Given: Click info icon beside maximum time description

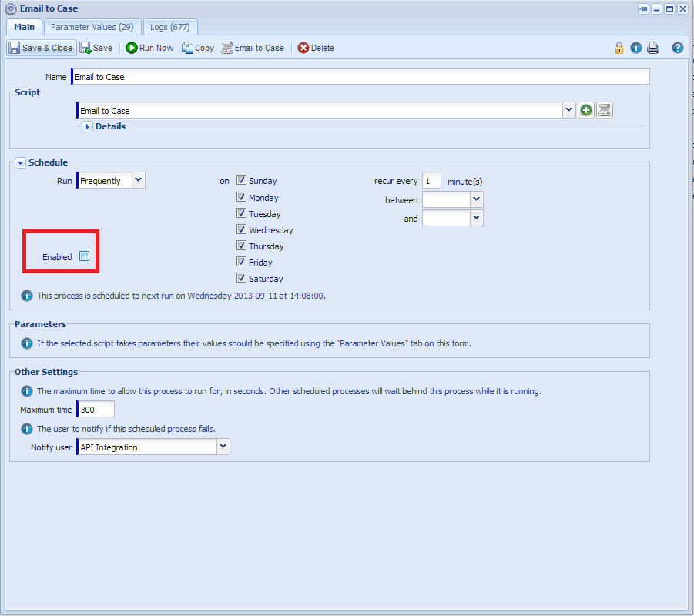Looking at the screenshot, I should click(27, 391).
